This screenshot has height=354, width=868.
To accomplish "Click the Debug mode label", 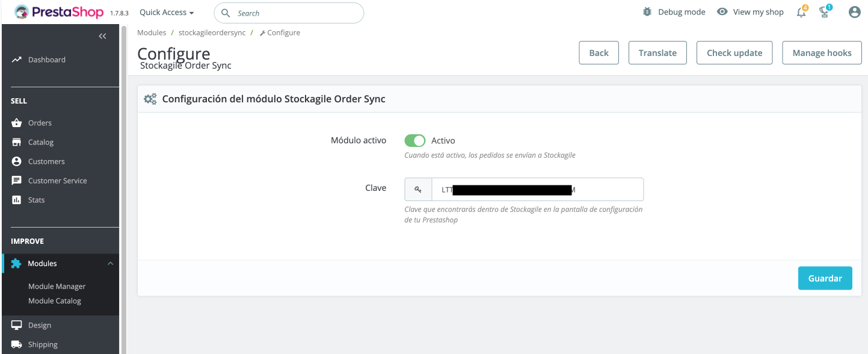I will pyautogui.click(x=682, y=12).
